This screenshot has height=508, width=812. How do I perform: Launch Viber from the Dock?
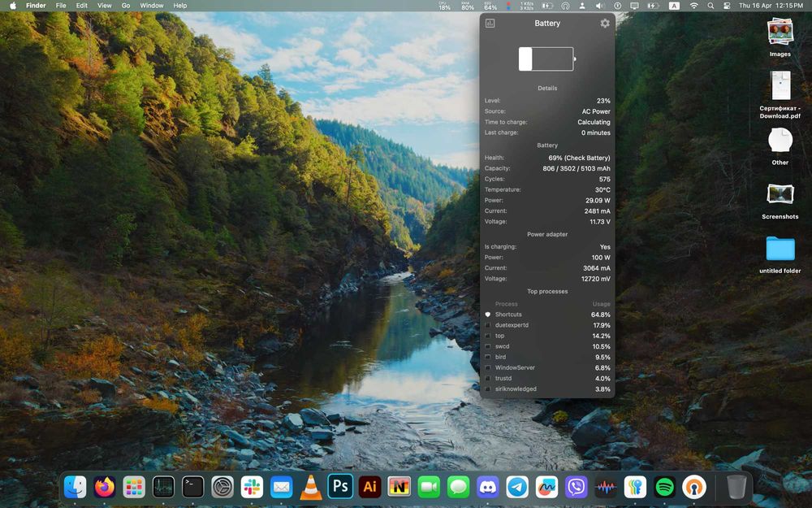pos(577,487)
